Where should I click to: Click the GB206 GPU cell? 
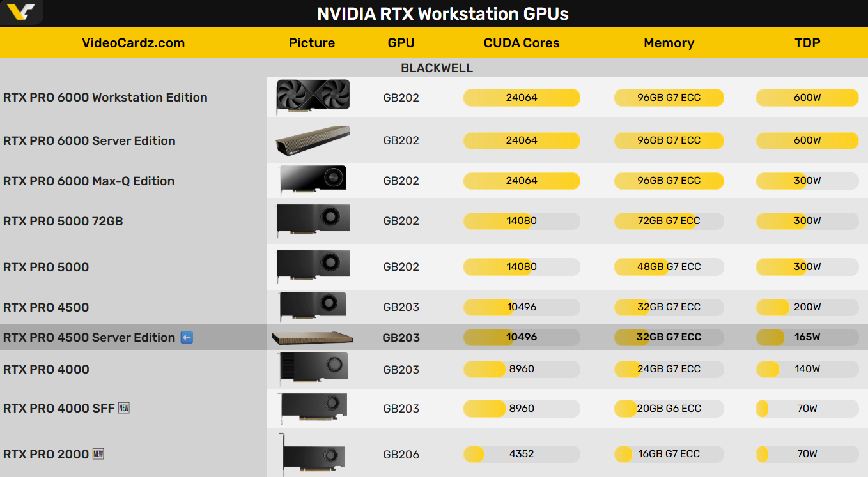pyautogui.click(x=401, y=455)
